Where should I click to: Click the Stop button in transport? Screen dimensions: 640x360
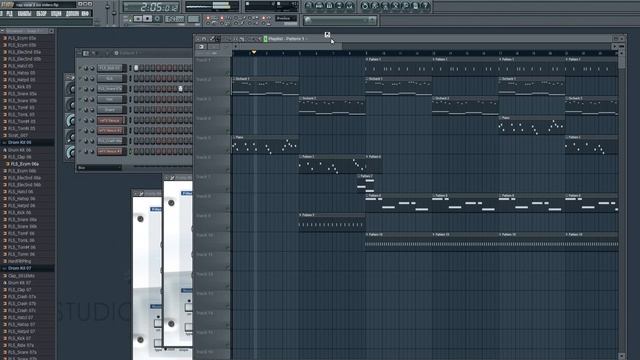pos(148,19)
